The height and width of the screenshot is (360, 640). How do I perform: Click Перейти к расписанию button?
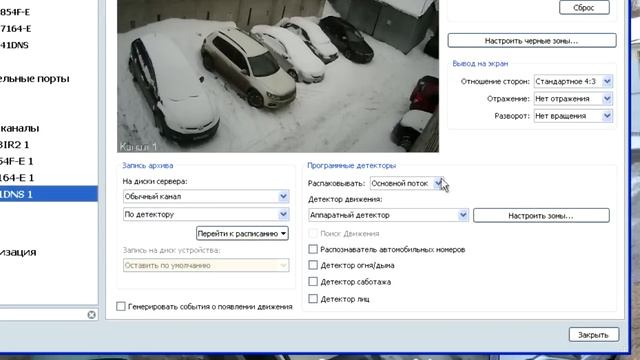tap(242, 233)
